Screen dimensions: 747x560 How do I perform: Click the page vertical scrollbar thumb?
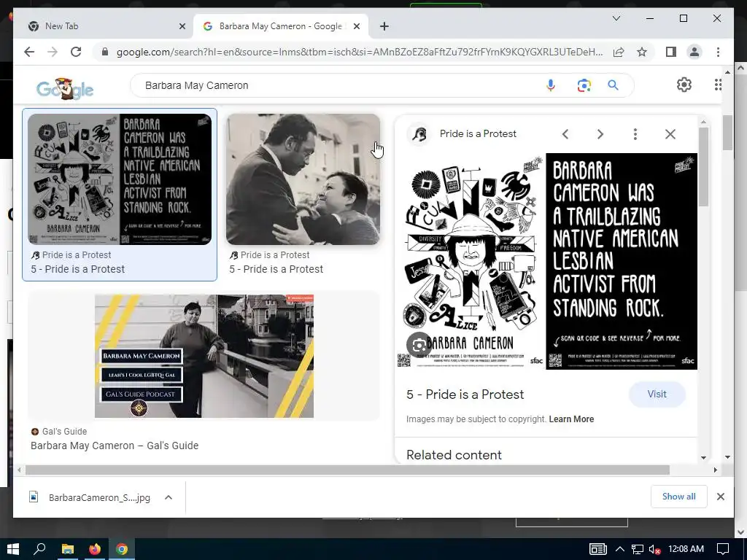[727, 133]
